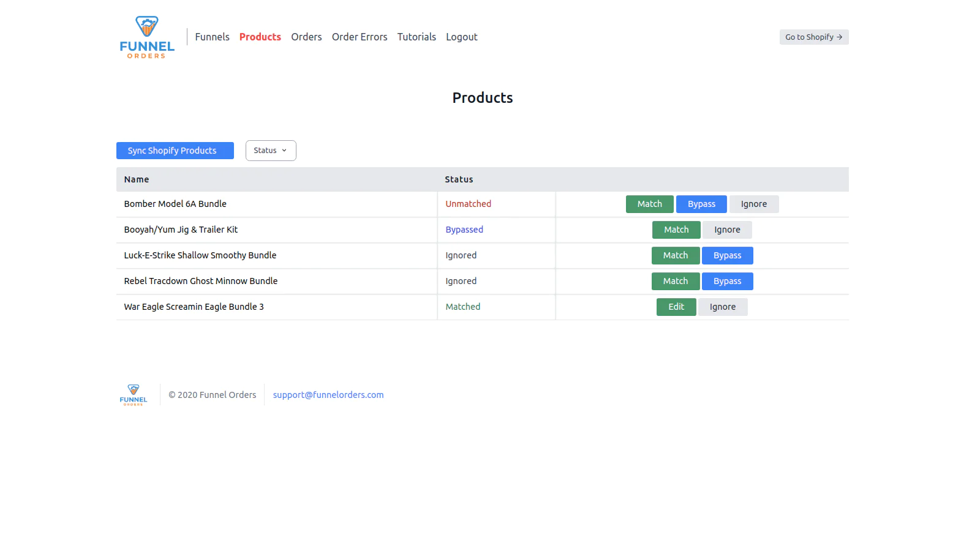
Task: Open the Order Errors page
Action: (x=360, y=37)
